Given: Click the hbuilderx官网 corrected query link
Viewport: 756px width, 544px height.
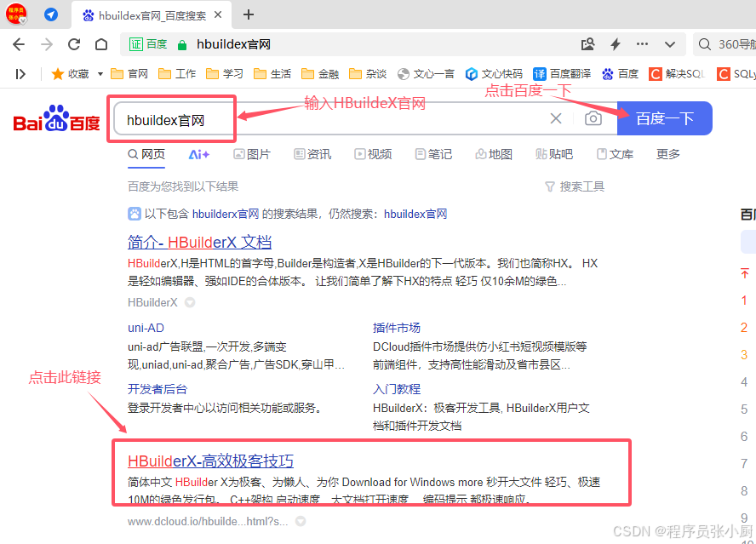Looking at the screenshot, I should point(225,214).
